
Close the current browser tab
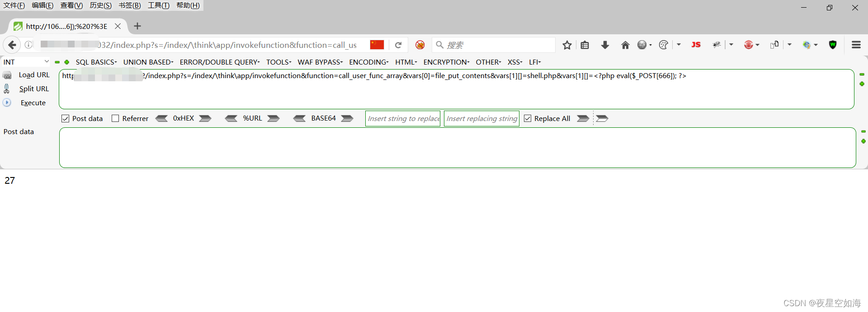(x=118, y=26)
